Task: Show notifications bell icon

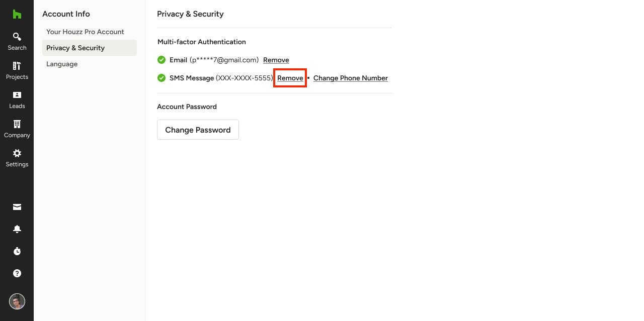Action: (x=17, y=229)
